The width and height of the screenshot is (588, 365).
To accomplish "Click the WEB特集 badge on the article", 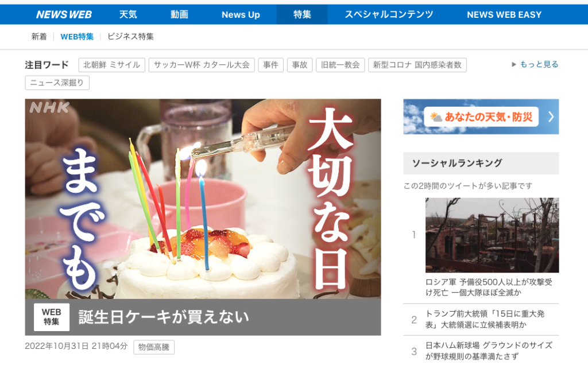I will pyautogui.click(x=51, y=317).
